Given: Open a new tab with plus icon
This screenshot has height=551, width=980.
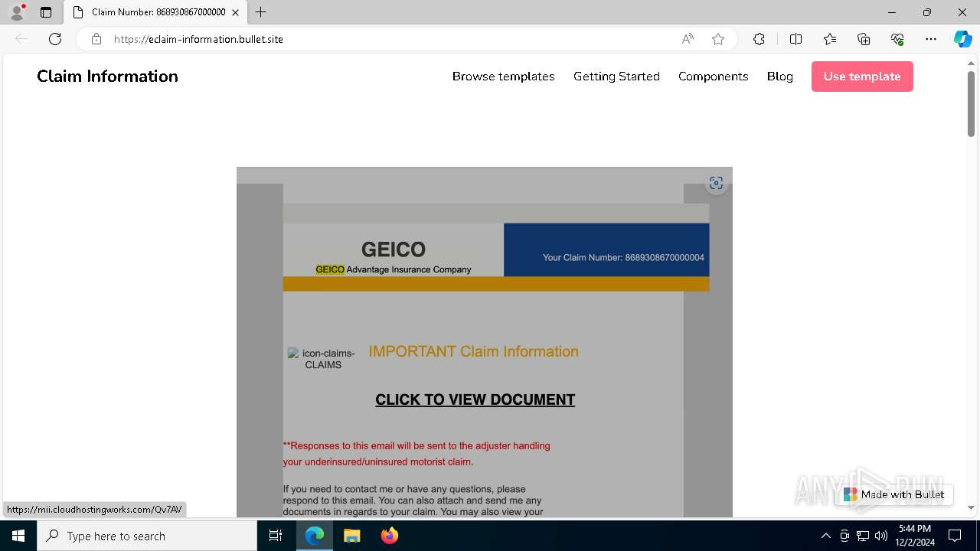Looking at the screenshot, I should tap(261, 12).
